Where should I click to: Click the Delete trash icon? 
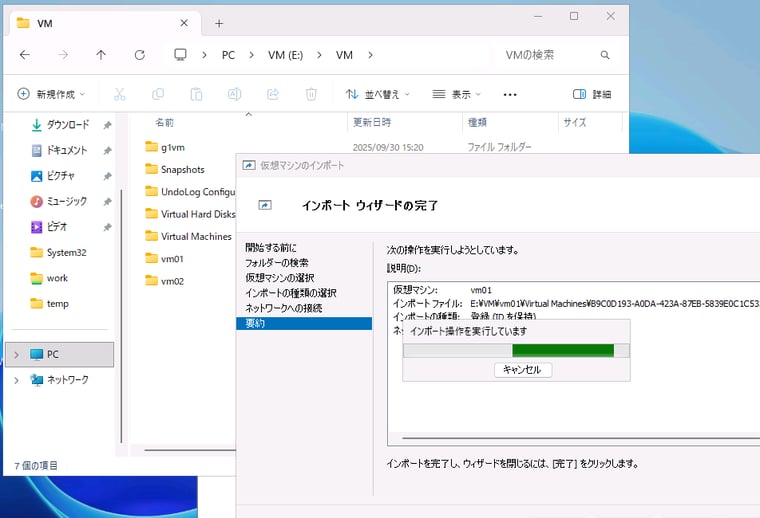coord(311,94)
